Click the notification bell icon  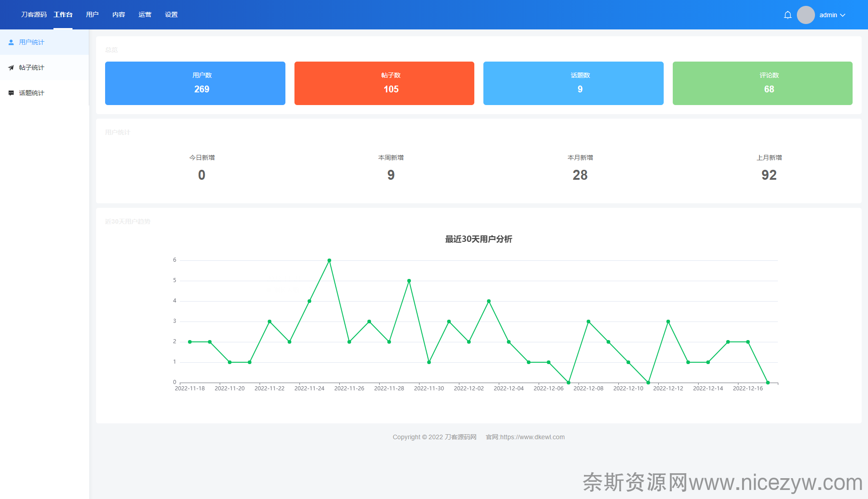pos(787,15)
